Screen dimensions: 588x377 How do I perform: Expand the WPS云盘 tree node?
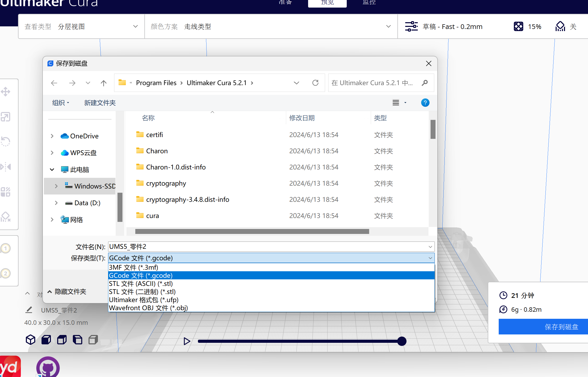pyautogui.click(x=52, y=153)
